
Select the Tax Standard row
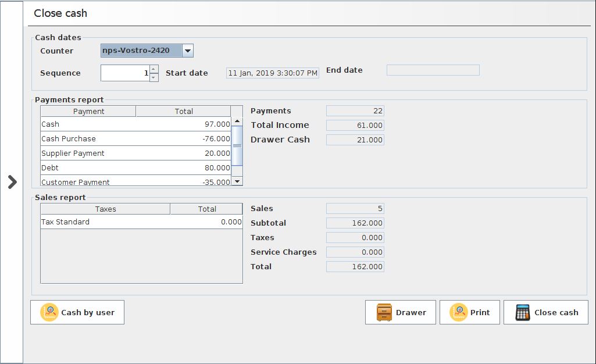click(x=141, y=222)
